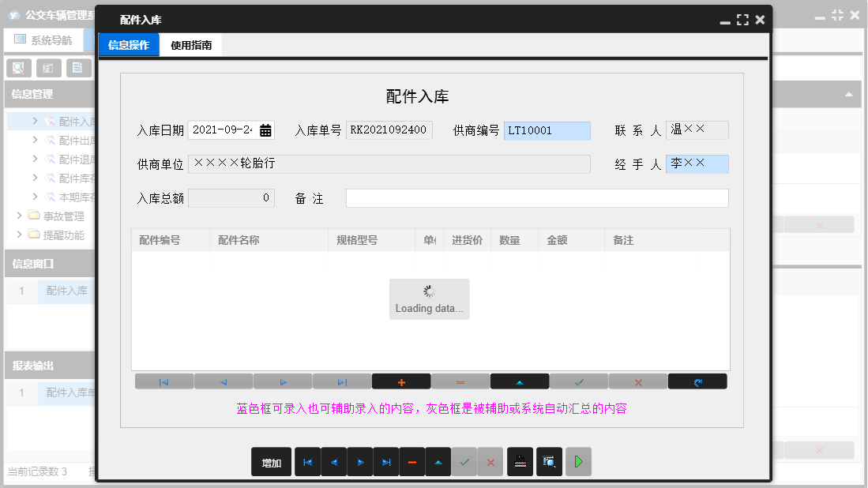The width and height of the screenshot is (868, 488).
Task: Select the first record navigation icon
Action: pos(164,381)
